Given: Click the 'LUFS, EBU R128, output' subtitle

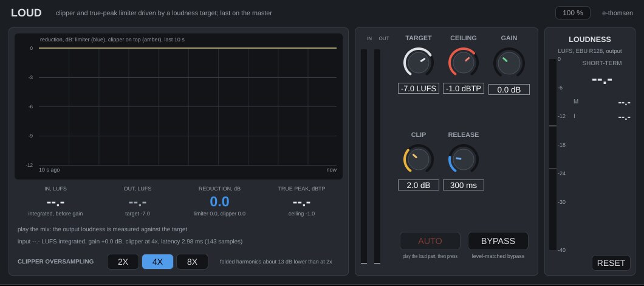Looking at the screenshot, I should coord(589,51).
